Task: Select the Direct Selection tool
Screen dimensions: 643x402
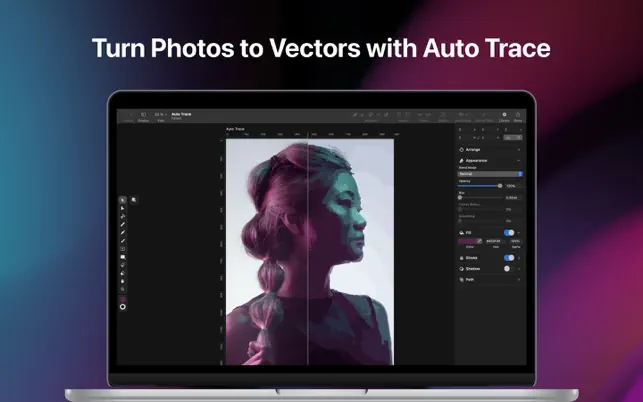Action: [x=123, y=208]
